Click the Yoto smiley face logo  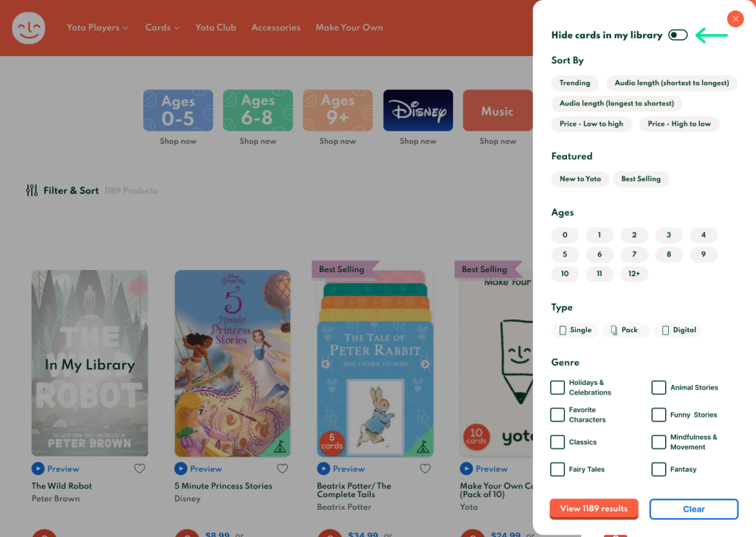coord(29,28)
